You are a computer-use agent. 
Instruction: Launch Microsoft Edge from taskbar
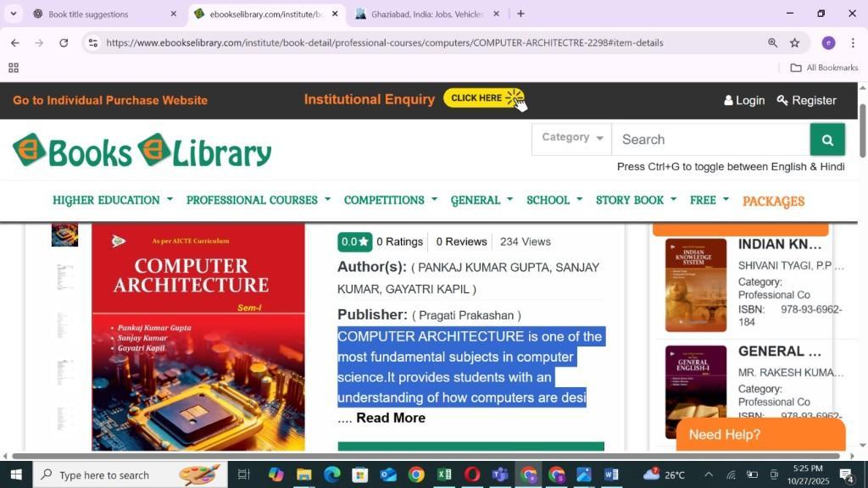332,474
